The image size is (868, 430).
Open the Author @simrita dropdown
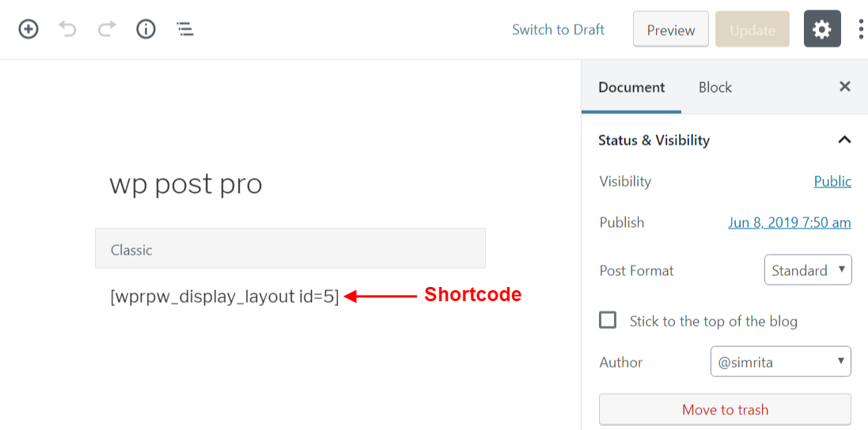781,361
